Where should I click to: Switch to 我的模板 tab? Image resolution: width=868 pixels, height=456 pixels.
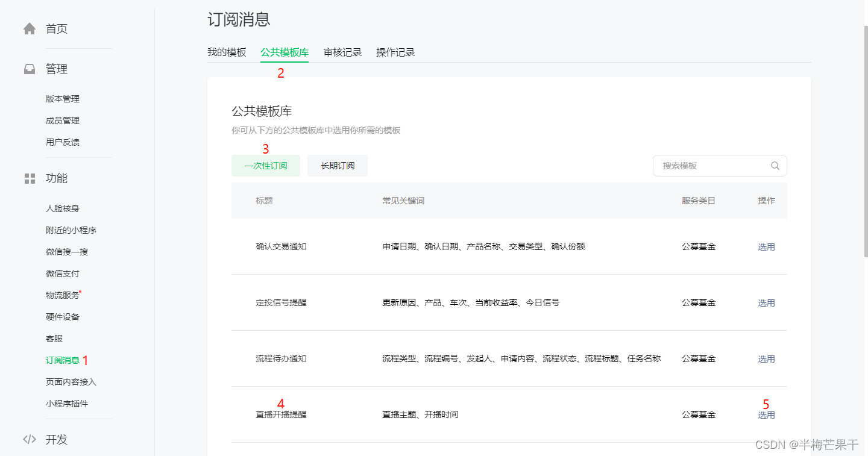click(227, 52)
